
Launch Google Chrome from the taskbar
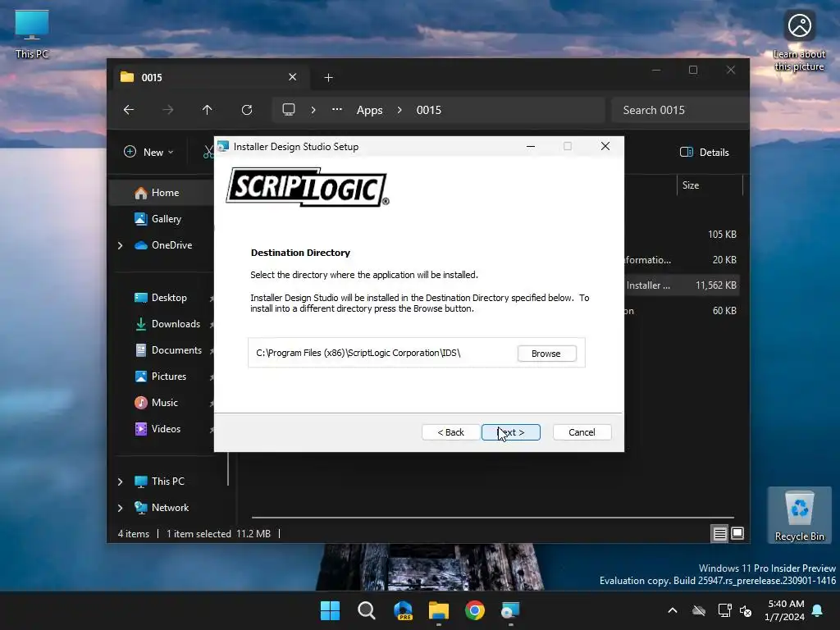[x=475, y=610]
